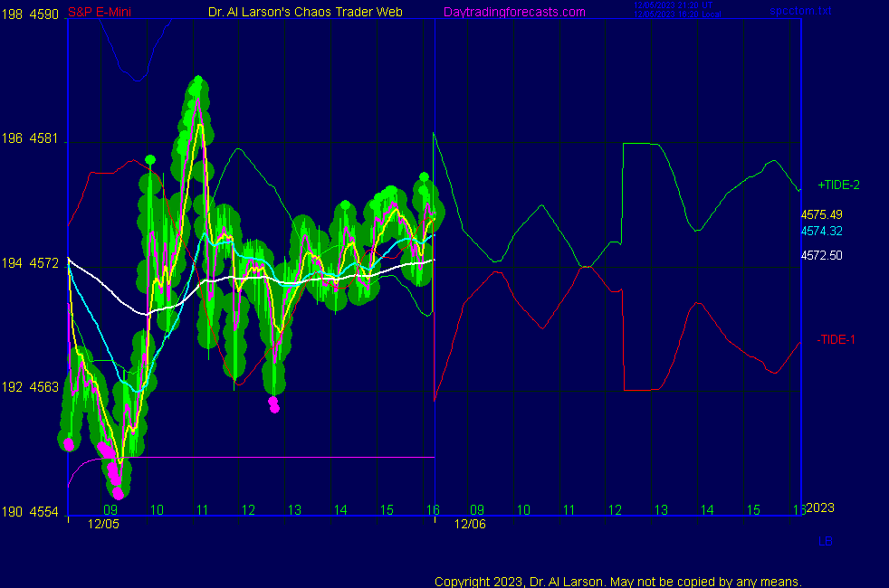Click the "192 4563" price axis label

coord(30,387)
